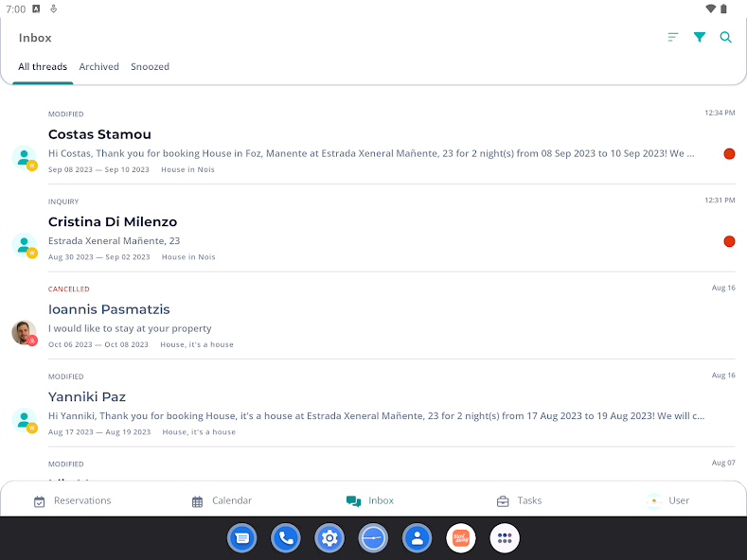
Task: Select Inbox in bottom navigation
Action: pyautogui.click(x=370, y=500)
